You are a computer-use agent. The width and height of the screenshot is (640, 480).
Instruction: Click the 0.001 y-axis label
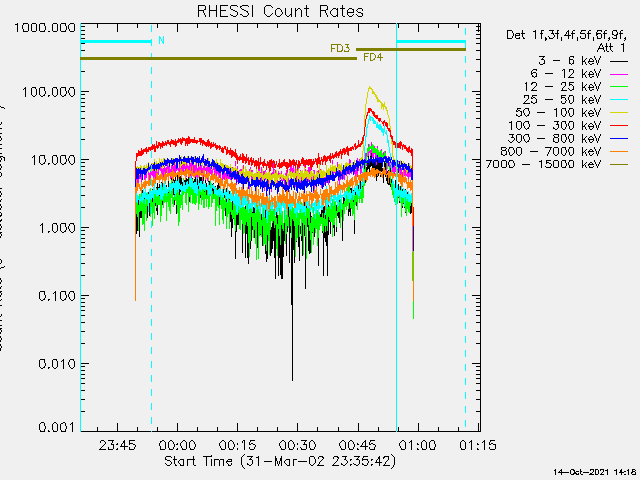57,427
